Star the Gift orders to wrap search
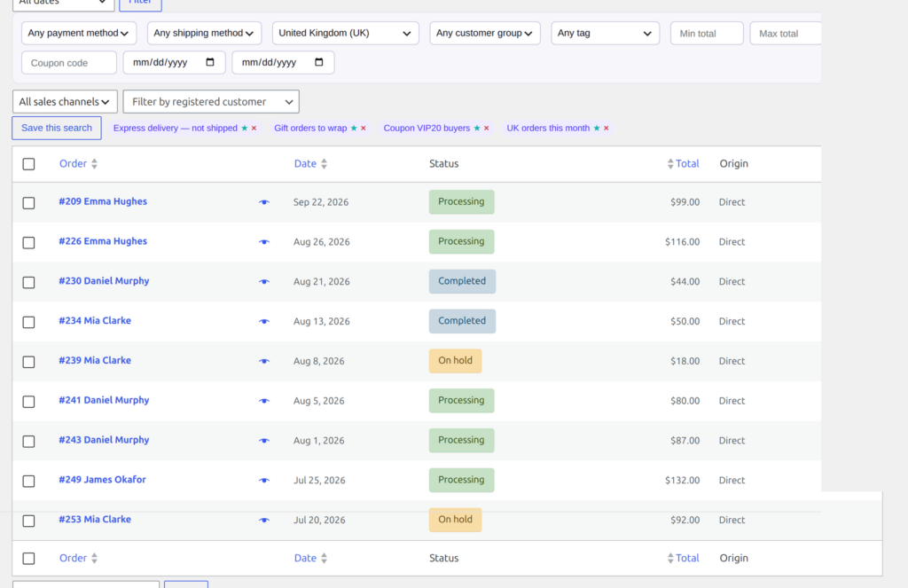 pos(354,128)
